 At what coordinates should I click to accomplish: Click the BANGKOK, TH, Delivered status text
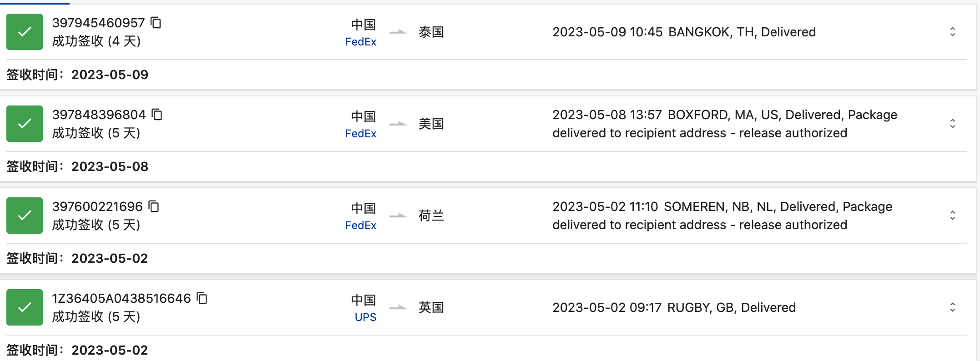[742, 32]
